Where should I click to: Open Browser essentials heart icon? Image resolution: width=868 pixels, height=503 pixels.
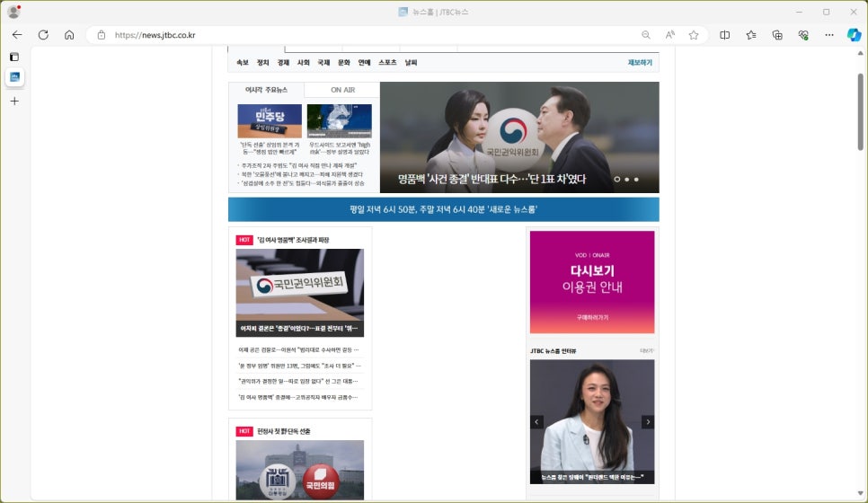[803, 35]
